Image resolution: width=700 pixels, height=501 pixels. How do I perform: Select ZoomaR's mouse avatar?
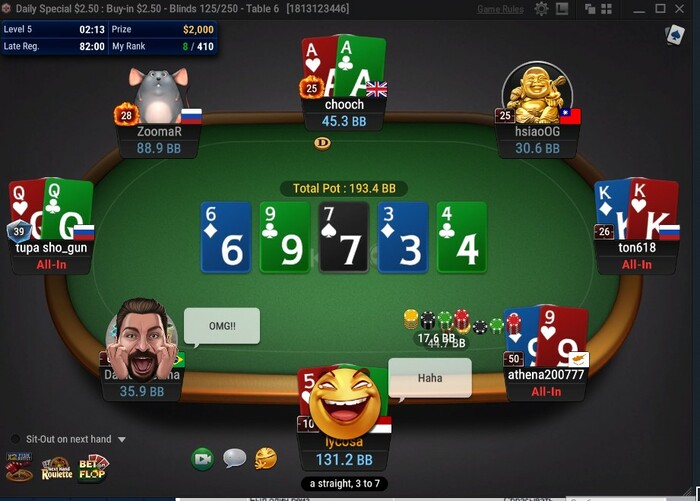(x=158, y=95)
